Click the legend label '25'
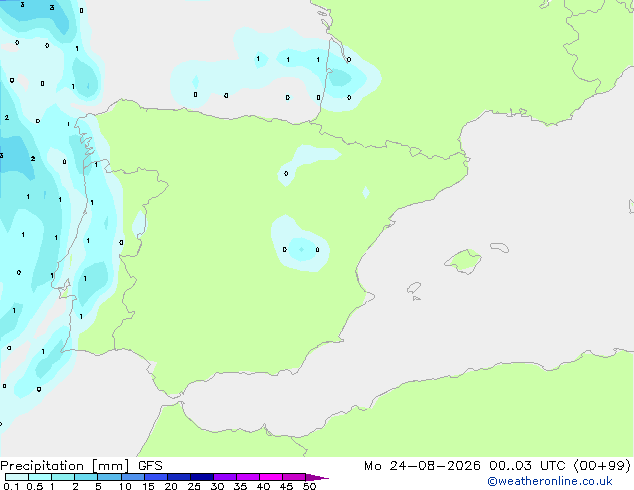 [x=194, y=486]
